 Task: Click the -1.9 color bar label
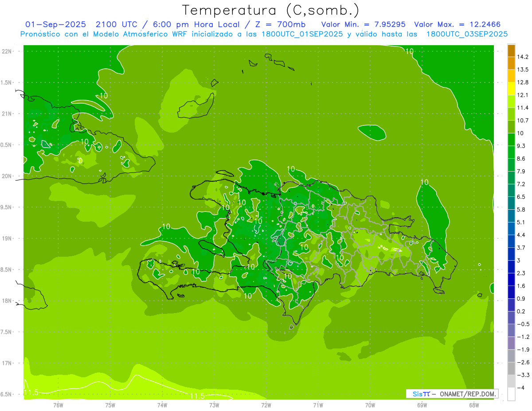(x=523, y=349)
